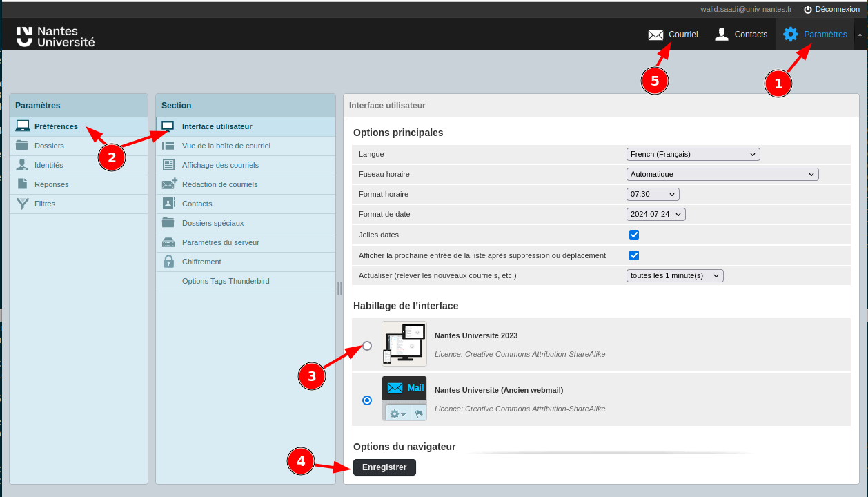Image resolution: width=868 pixels, height=497 pixels.
Task: Click the Enregistrer button
Action: [x=384, y=467]
